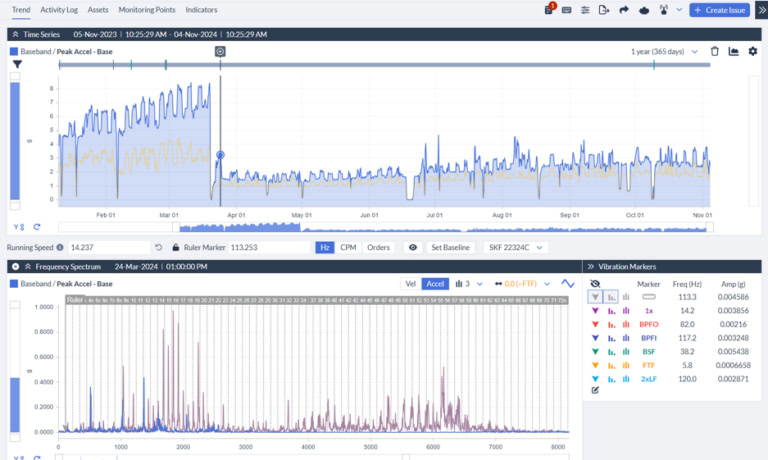Click the Running Speed input field
The width and height of the screenshot is (768, 460).
[x=109, y=247]
